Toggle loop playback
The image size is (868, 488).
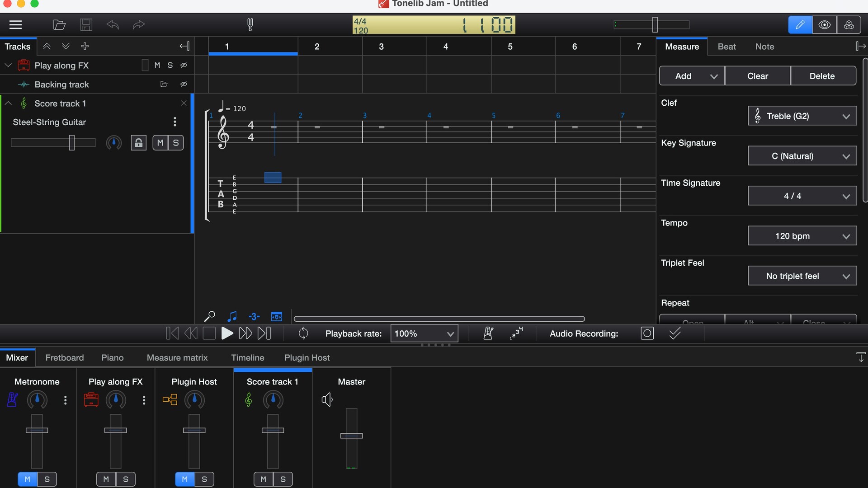(x=303, y=334)
